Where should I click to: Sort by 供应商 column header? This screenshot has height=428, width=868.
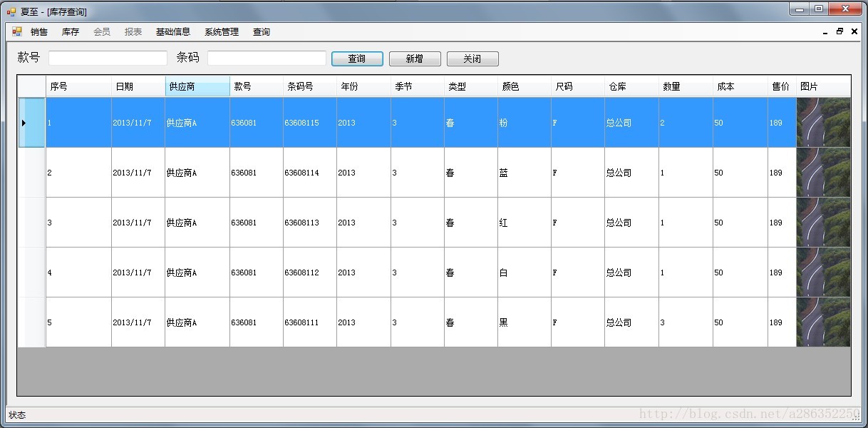pos(197,86)
